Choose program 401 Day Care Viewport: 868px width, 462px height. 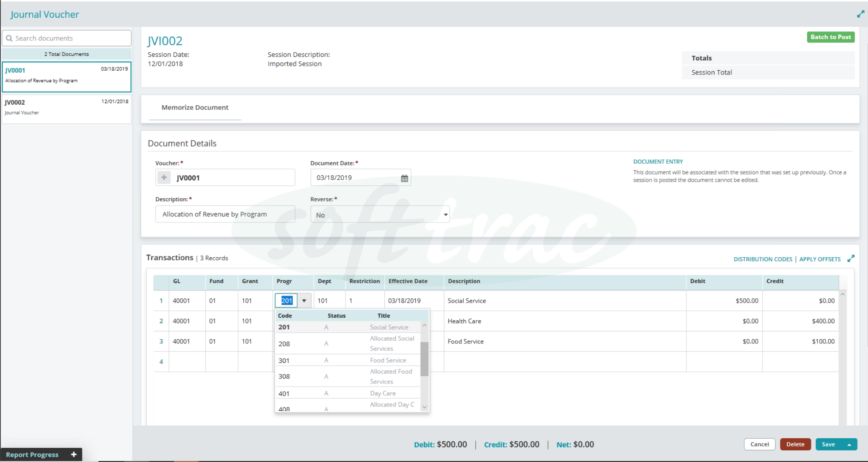tap(348, 393)
